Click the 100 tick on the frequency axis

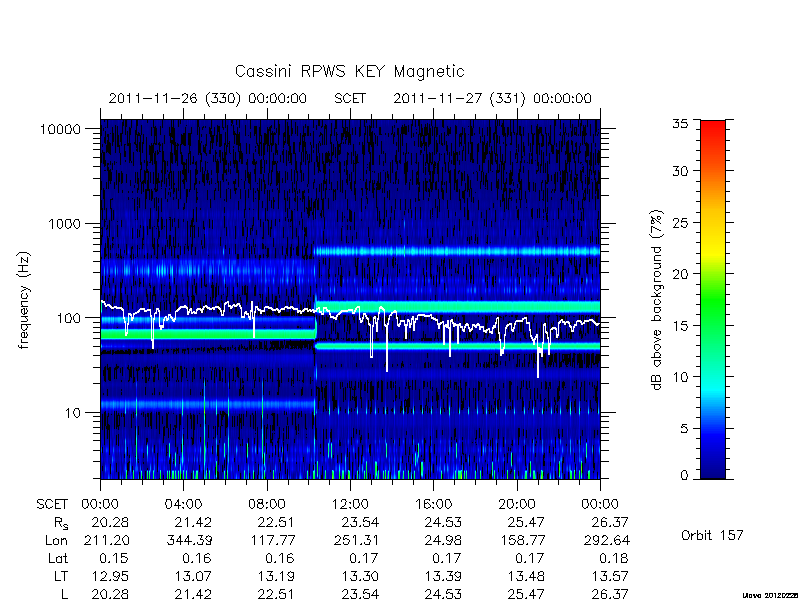(x=68, y=318)
